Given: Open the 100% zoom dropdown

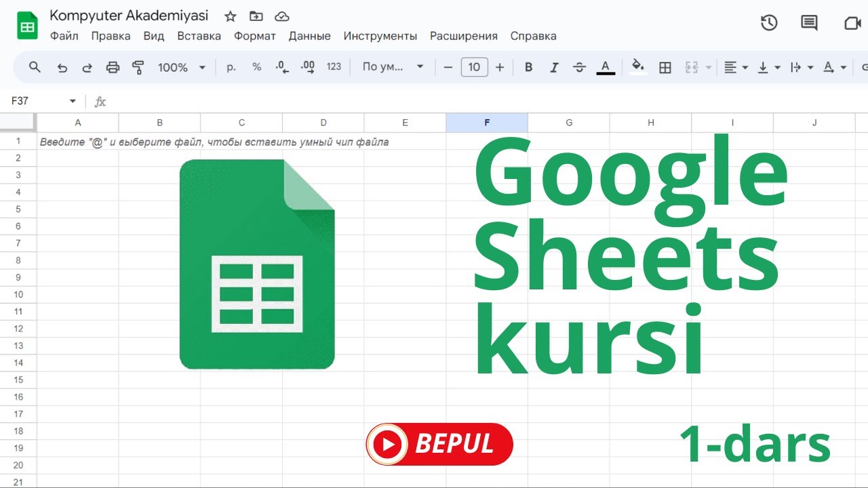Looking at the screenshot, I should (181, 67).
